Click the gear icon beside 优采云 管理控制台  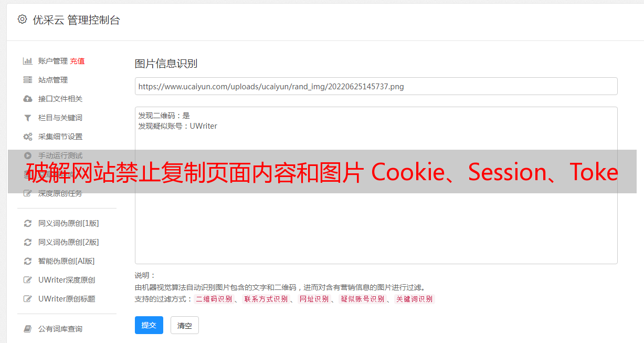(22, 19)
